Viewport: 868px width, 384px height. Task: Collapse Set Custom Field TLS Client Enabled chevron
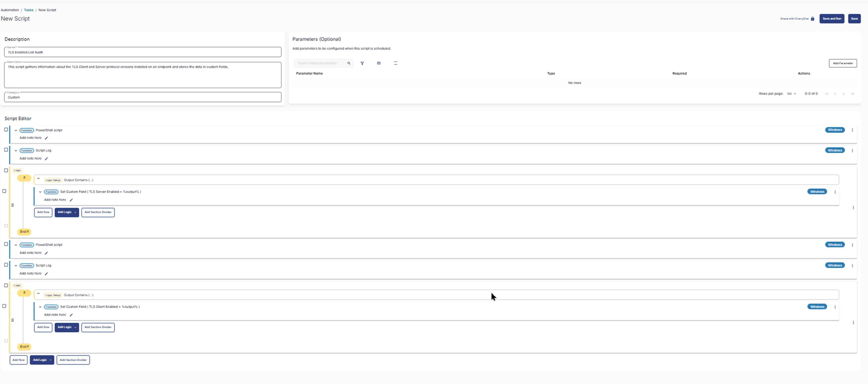pos(40,307)
